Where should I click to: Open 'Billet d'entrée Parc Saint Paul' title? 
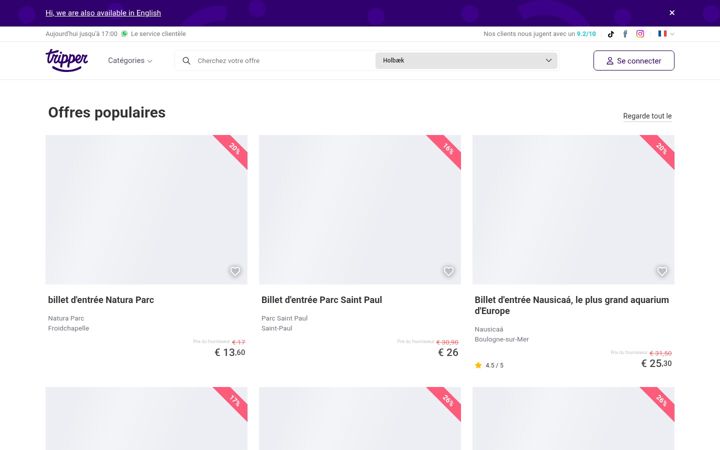click(322, 300)
